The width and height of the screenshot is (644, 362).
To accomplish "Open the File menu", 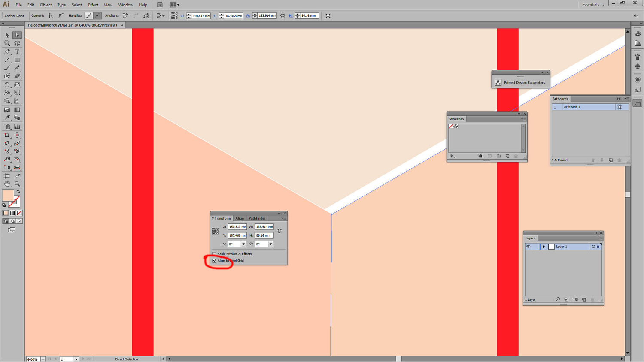I will tap(19, 5).
